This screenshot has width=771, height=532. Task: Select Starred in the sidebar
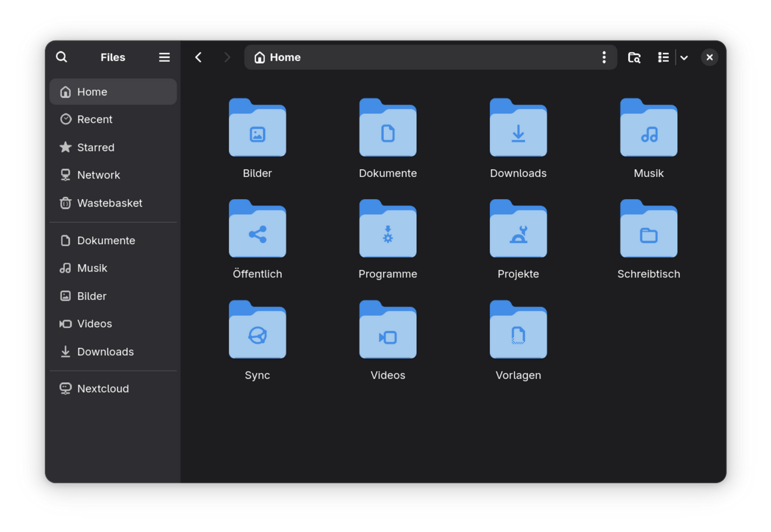(95, 147)
